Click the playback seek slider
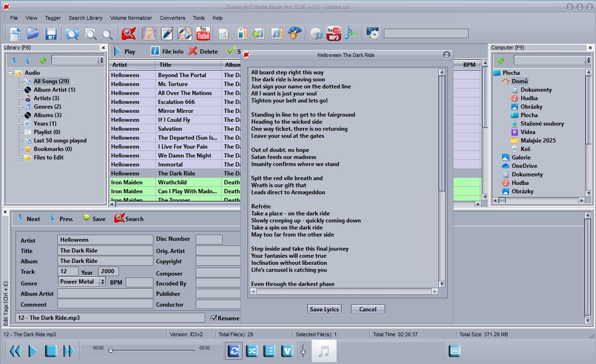 (x=152, y=350)
